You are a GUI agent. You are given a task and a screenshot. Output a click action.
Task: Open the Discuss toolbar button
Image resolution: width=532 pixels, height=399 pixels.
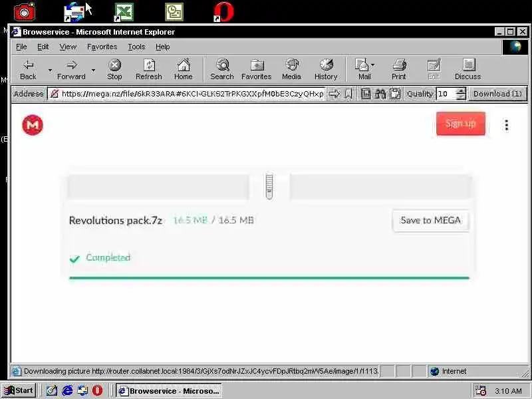tap(468, 70)
